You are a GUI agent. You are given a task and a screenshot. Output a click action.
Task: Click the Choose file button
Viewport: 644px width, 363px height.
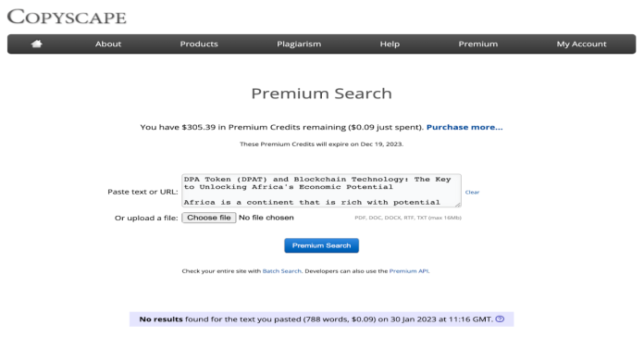click(x=208, y=218)
